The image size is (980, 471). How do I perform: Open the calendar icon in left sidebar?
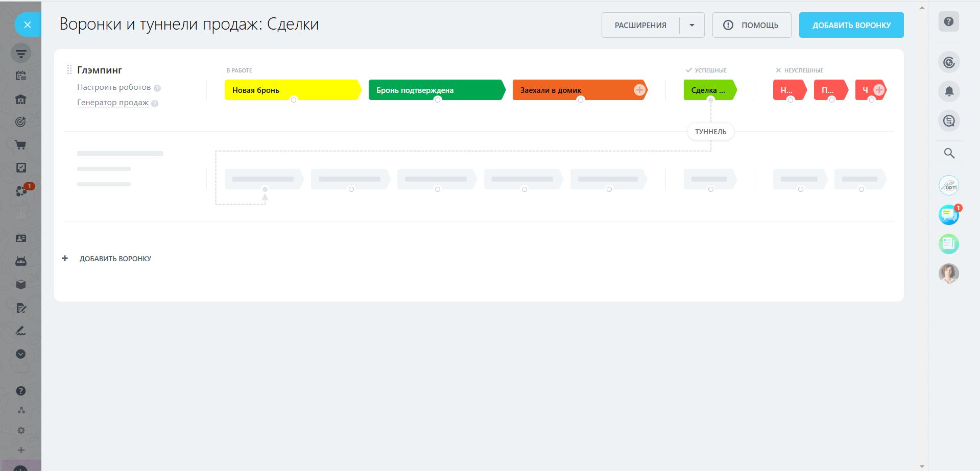[21, 76]
